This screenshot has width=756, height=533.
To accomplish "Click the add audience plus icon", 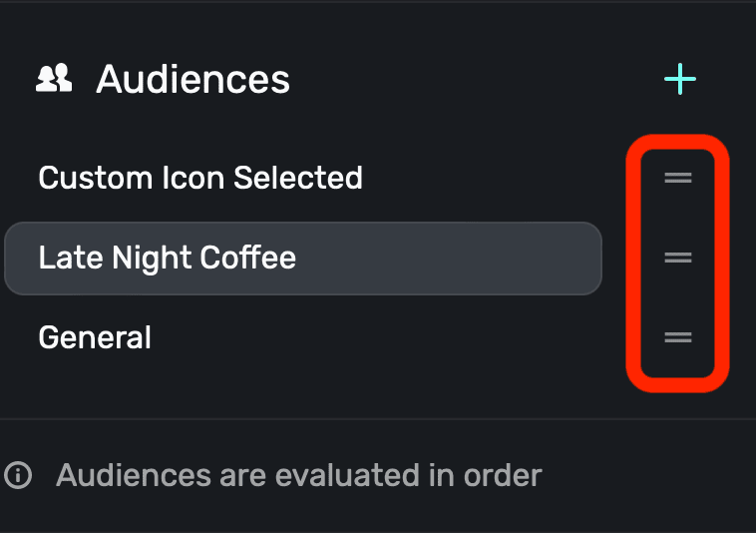I will 679,80.
